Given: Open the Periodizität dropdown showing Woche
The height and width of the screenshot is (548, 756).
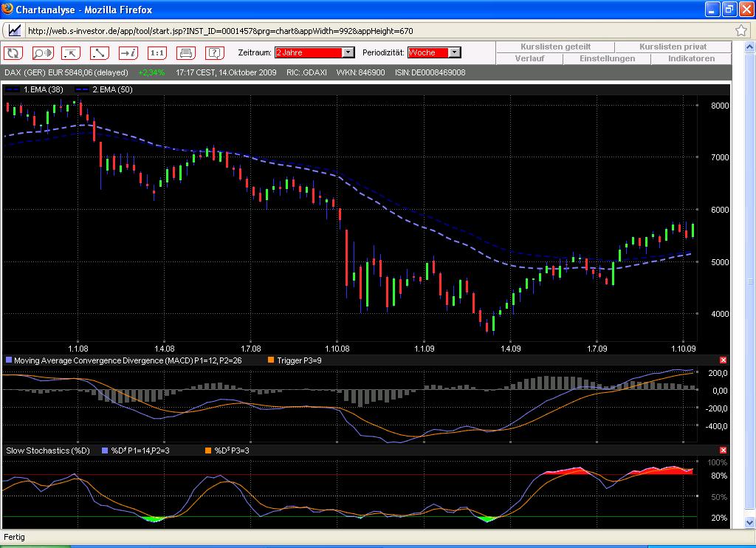Looking at the screenshot, I should coord(434,52).
